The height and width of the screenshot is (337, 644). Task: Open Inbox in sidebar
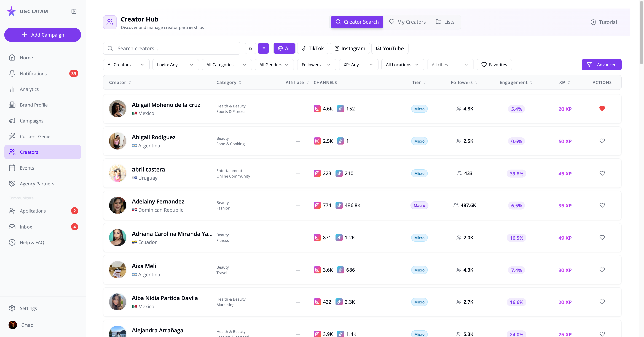coord(43,227)
